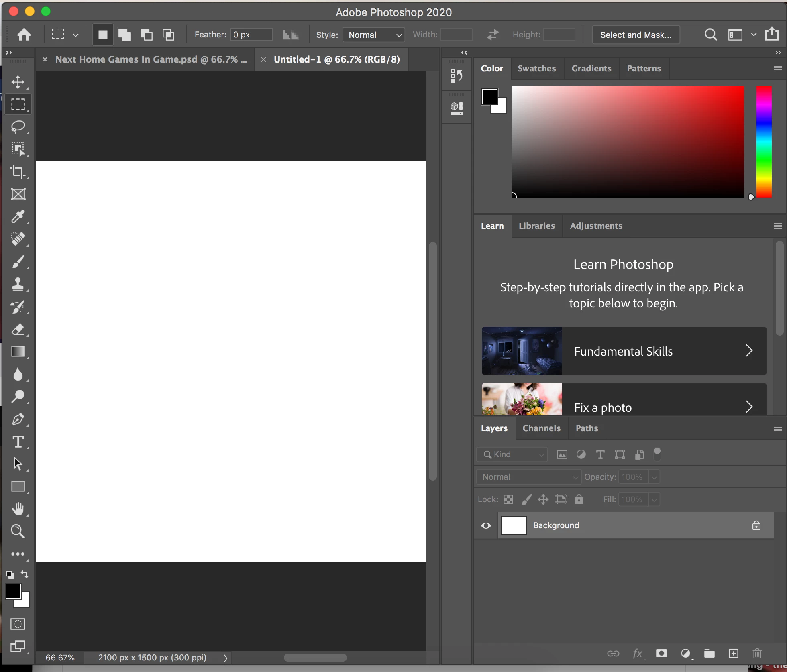This screenshot has width=787, height=672.
Task: Toggle Quick Mask mode in toolbar
Action: [18, 624]
